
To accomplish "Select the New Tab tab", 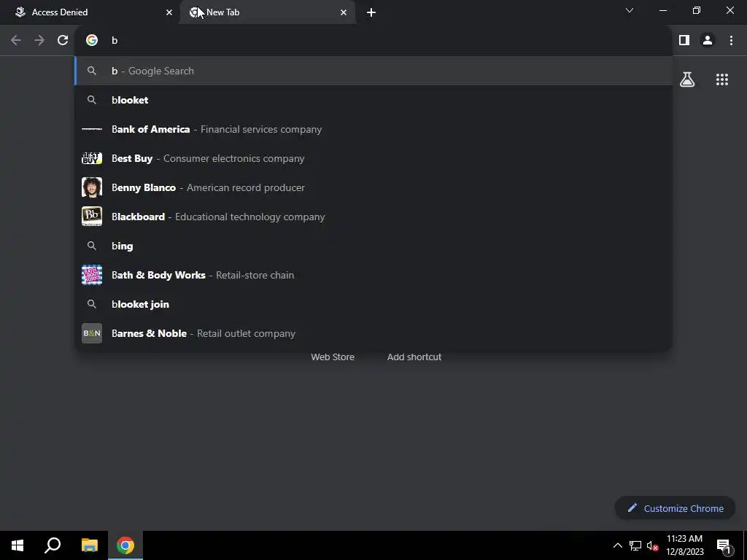I will point(267,12).
